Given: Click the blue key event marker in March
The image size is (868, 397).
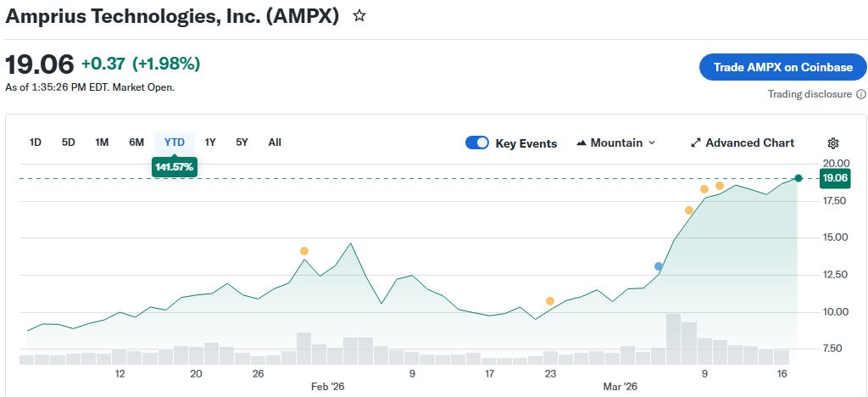Looking at the screenshot, I should (x=658, y=266).
